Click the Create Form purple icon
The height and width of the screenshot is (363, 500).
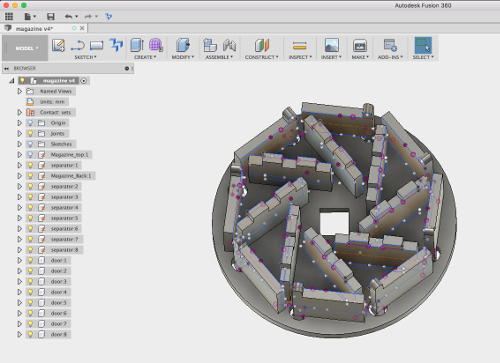[156, 45]
